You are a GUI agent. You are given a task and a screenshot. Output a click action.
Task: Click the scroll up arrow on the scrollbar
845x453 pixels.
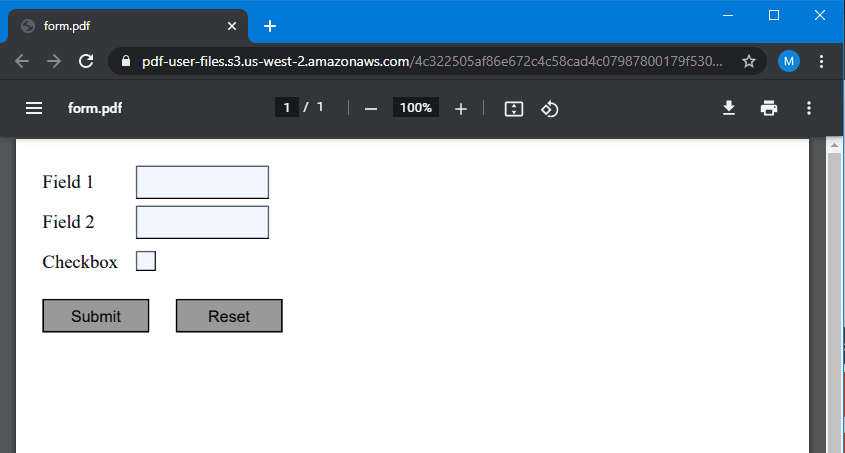point(834,146)
